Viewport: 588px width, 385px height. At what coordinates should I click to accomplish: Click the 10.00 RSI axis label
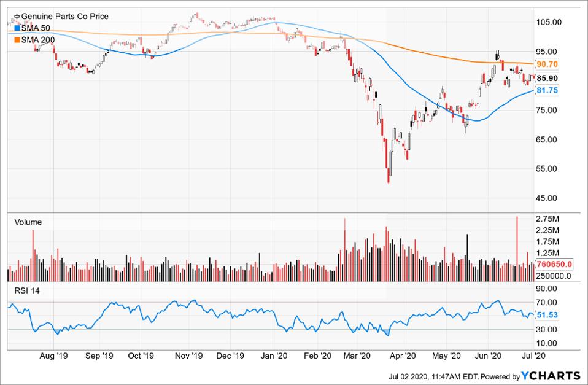point(547,343)
